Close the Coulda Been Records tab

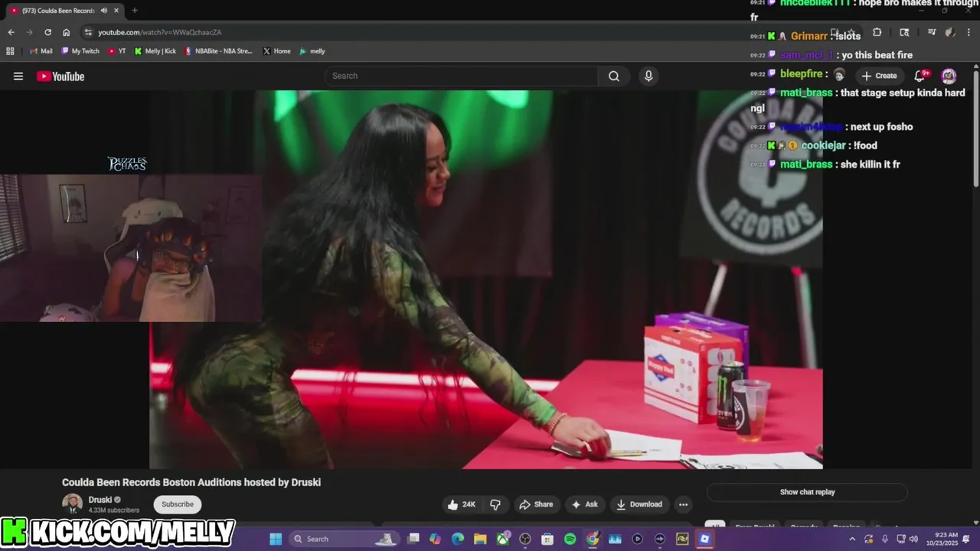[116, 11]
